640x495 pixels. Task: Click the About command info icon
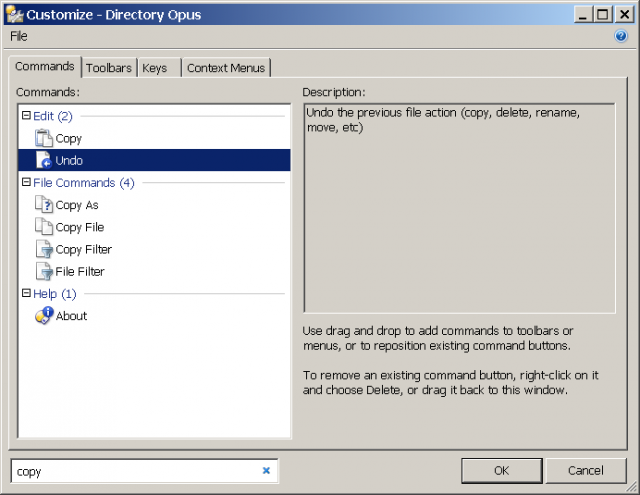point(44,315)
